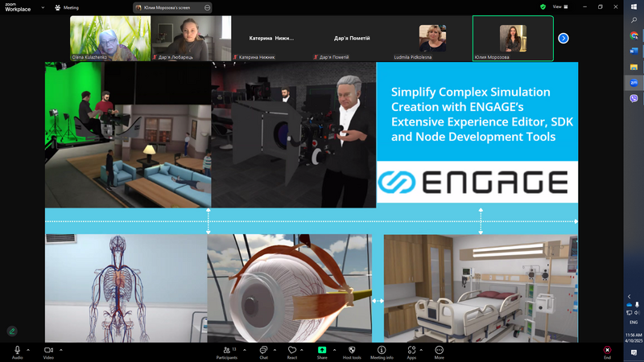644x362 pixels.
Task: Show next participants with the blue arrow
Action: tap(563, 38)
